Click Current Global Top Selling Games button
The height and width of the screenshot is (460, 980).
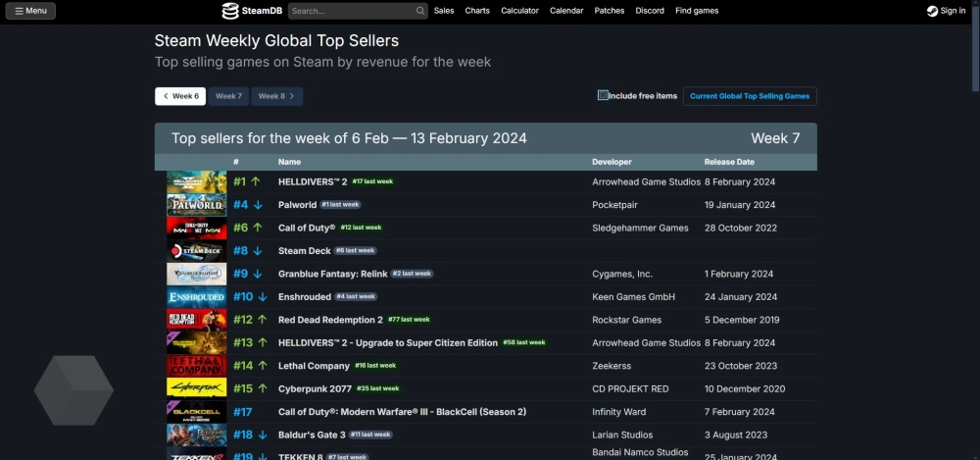(x=750, y=96)
